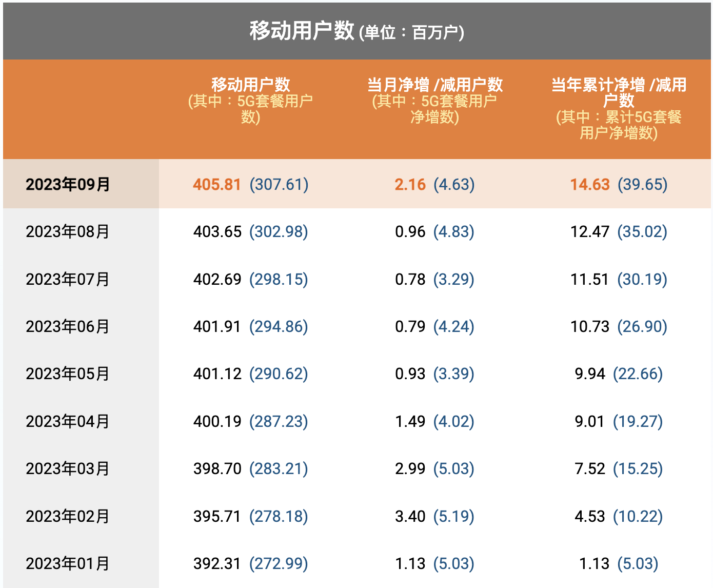The height and width of the screenshot is (588, 713).
Task: Click the 2023年01月 row label
Action: pyautogui.click(x=68, y=563)
